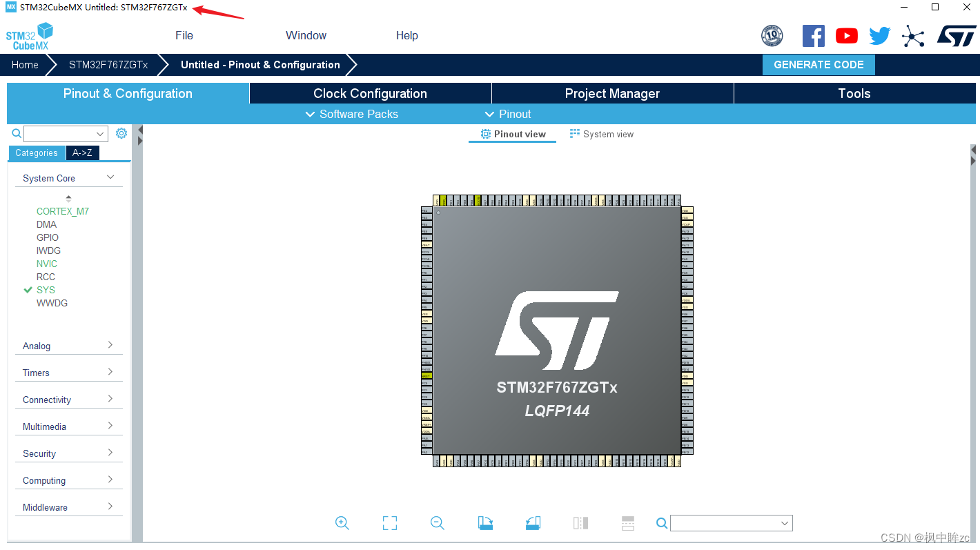Screen dimensions: 980x550
Task: Click the best fit view icon
Action: [x=389, y=522]
